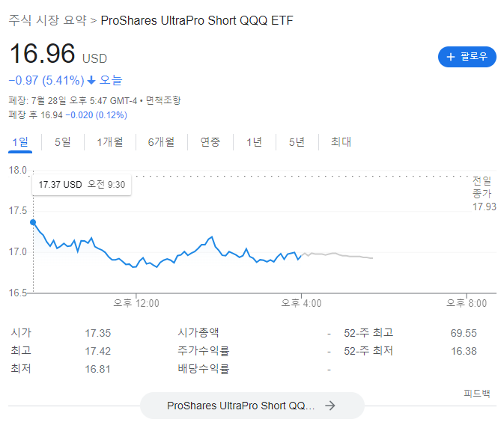Click the 17.37 USD 오전 9:30 tooltip
This screenshot has width=504, height=437.
click(82, 185)
